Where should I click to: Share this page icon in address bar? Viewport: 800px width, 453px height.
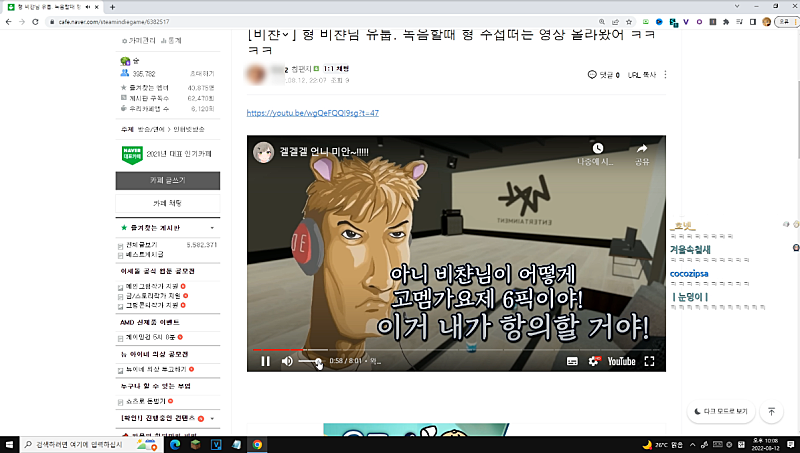point(615,22)
